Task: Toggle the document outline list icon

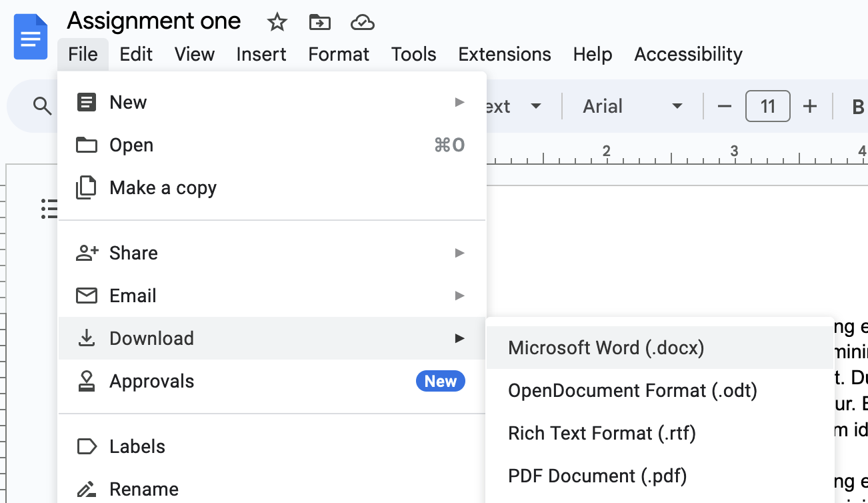Action: (49, 209)
